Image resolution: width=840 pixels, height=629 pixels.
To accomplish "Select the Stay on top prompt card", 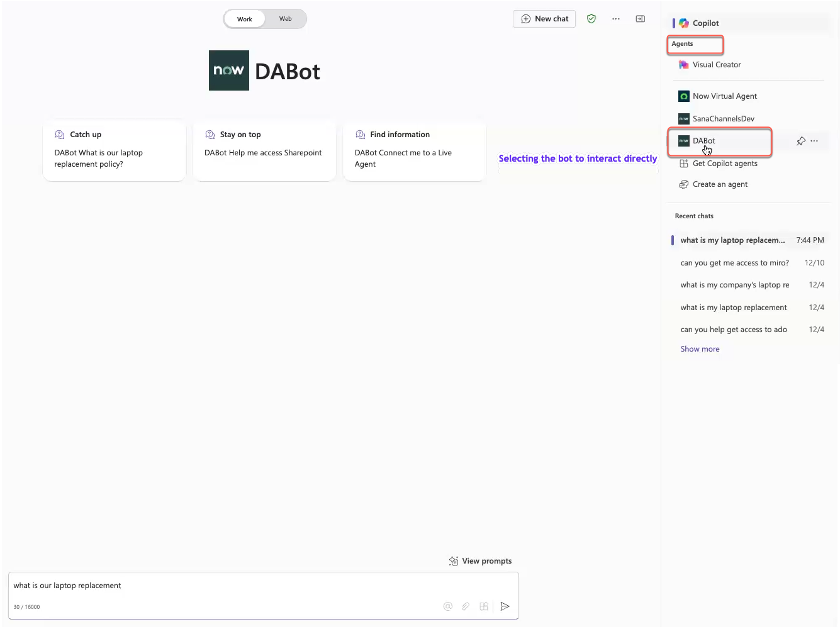I will click(x=264, y=150).
